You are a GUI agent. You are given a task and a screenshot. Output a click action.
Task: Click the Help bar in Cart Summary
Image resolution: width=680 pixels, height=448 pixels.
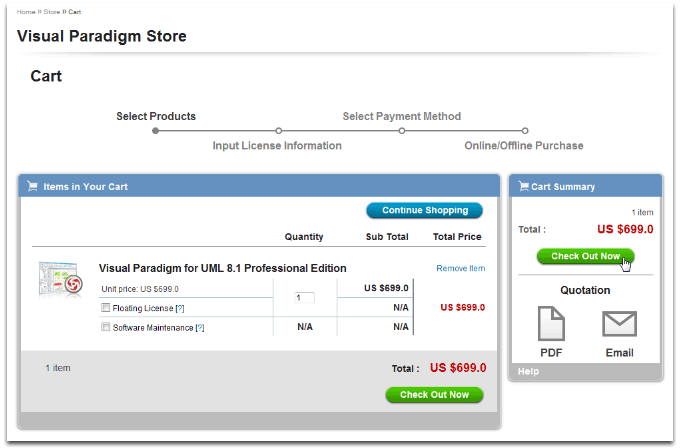click(585, 372)
